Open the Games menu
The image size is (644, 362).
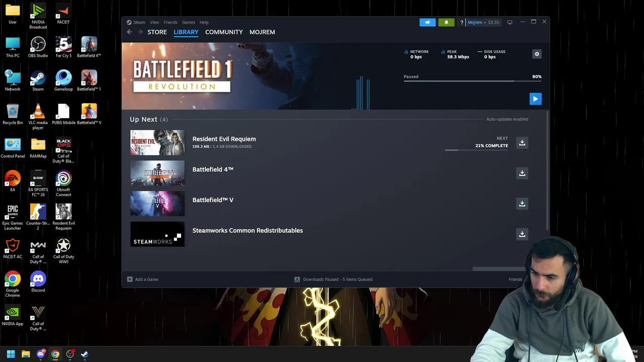click(x=189, y=22)
